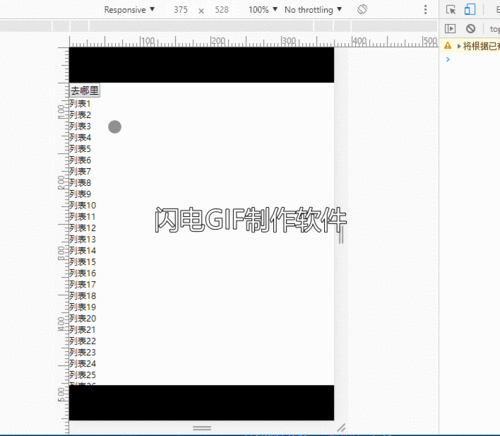Click the yellow warning triangle icon
Screen dimensions: 500x436
click(x=447, y=46)
